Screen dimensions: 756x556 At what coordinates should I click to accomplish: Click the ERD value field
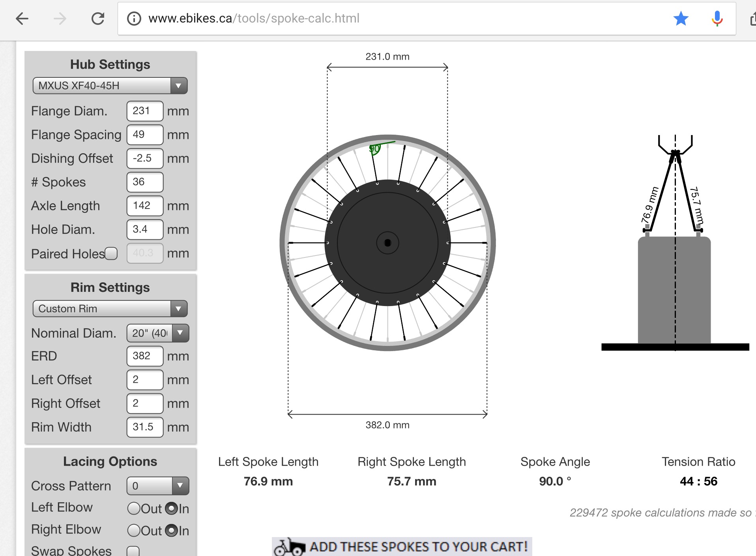145,356
